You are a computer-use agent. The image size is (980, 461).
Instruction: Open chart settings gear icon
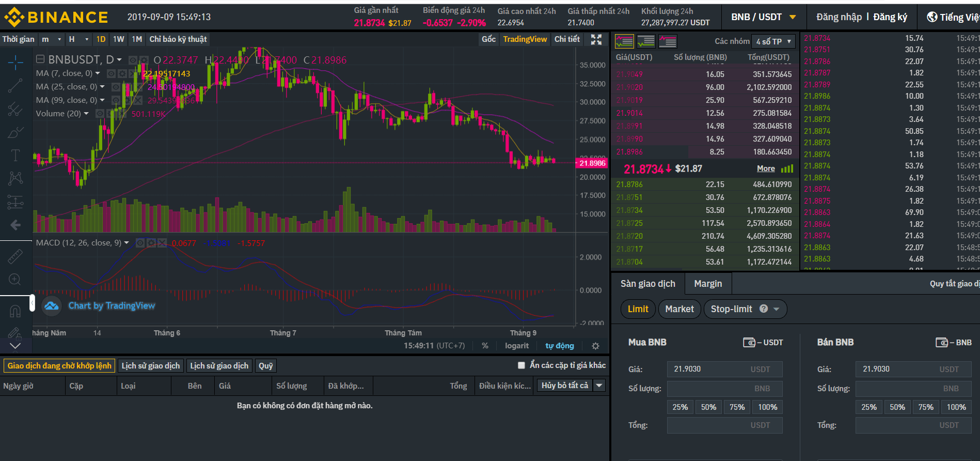pyautogui.click(x=595, y=346)
